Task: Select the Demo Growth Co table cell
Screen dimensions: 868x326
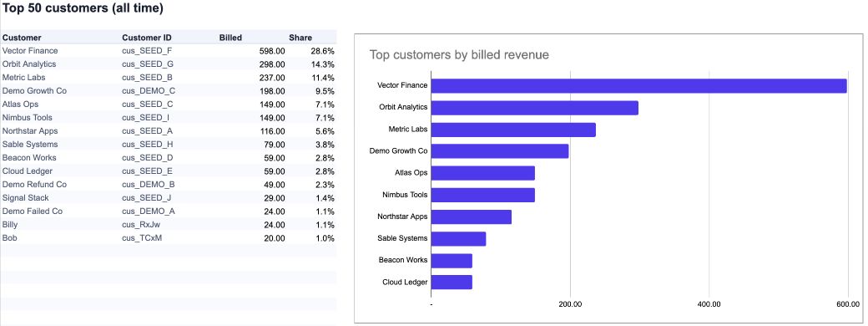Action: (x=34, y=91)
